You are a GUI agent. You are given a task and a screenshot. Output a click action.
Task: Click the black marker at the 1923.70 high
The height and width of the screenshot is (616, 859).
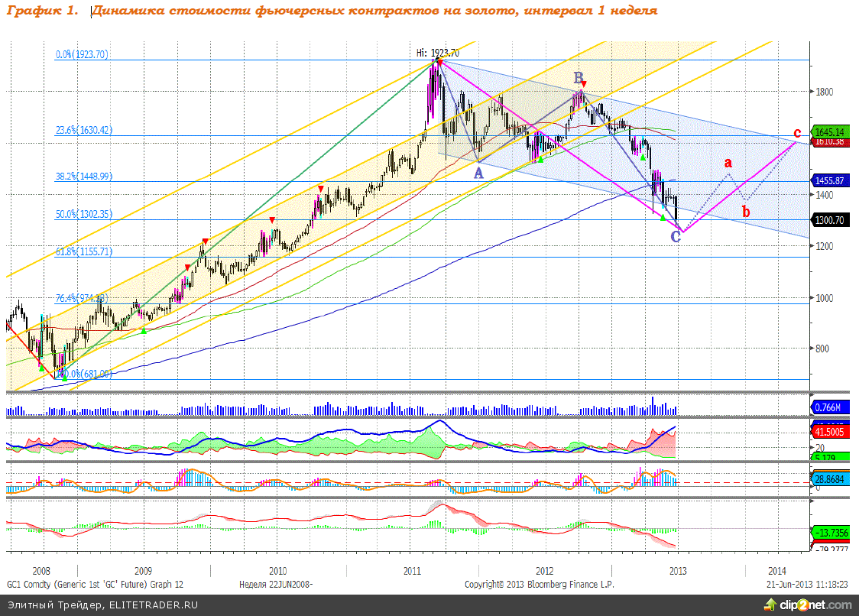coord(438,60)
